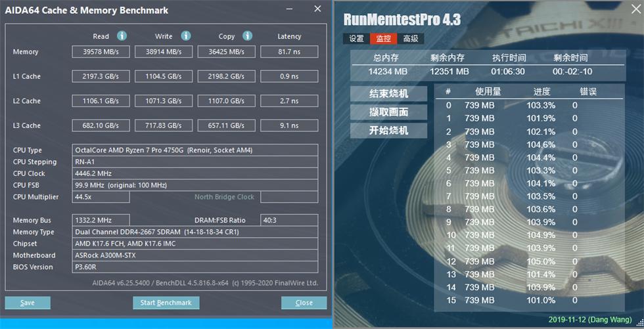
Task: Click thread 13 progress 101.4%
Action: 541,274
